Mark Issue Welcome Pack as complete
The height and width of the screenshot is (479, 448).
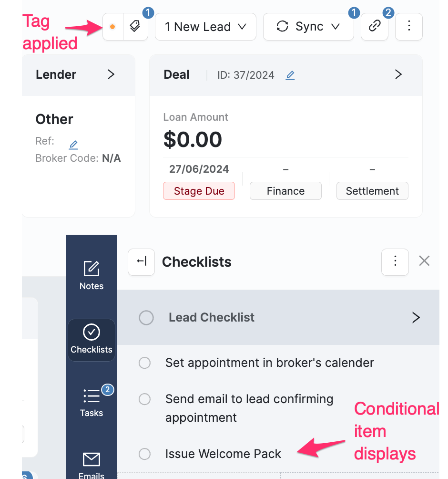click(144, 454)
